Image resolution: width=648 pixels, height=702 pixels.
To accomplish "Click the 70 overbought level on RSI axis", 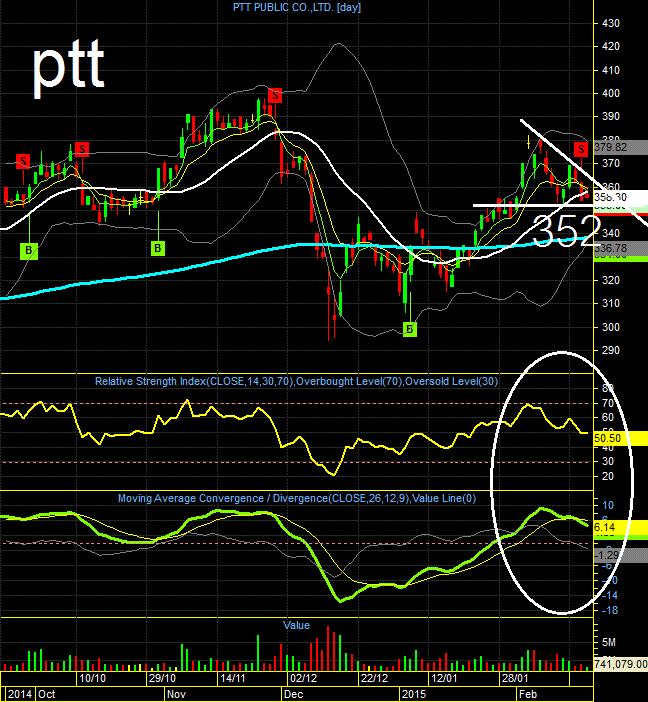I will [x=608, y=403].
